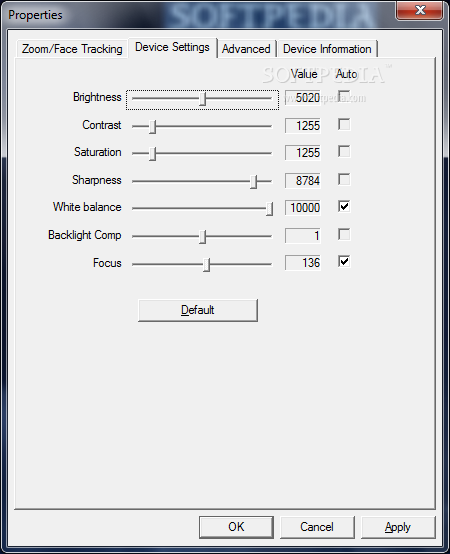Click the Sharpness label text
450x554 pixels.
pyautogui.click(x=96, y=180)
